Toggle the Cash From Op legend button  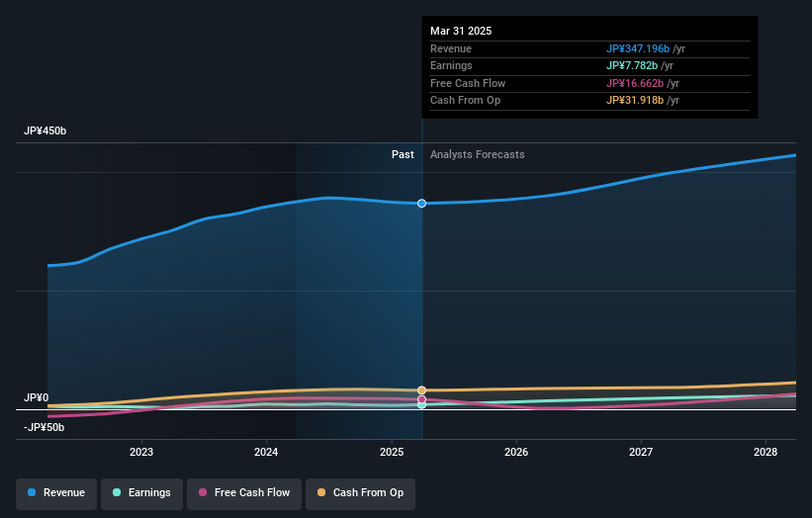pyautogui.click(x=360, y=492)
